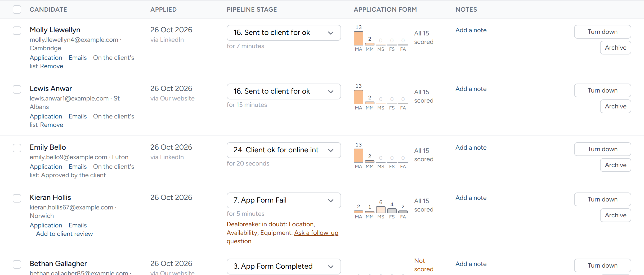Add a note for Kieran Hollis

pos(471,198)
